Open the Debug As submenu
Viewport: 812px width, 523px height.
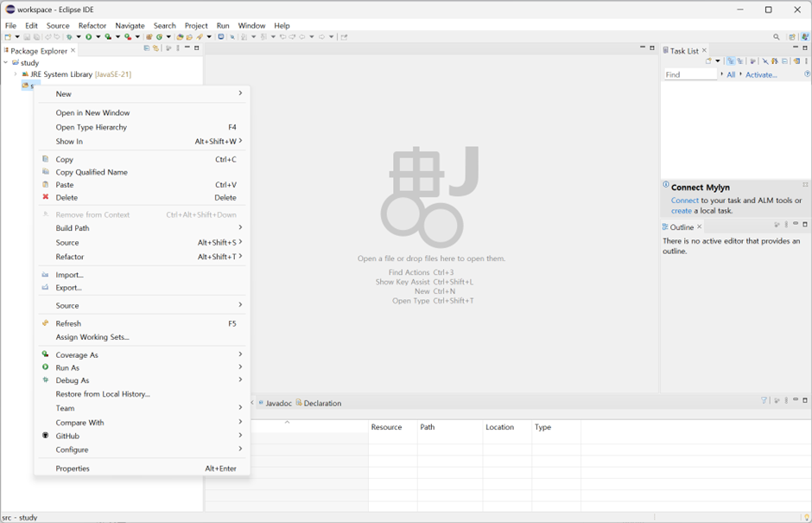[142, 380]
